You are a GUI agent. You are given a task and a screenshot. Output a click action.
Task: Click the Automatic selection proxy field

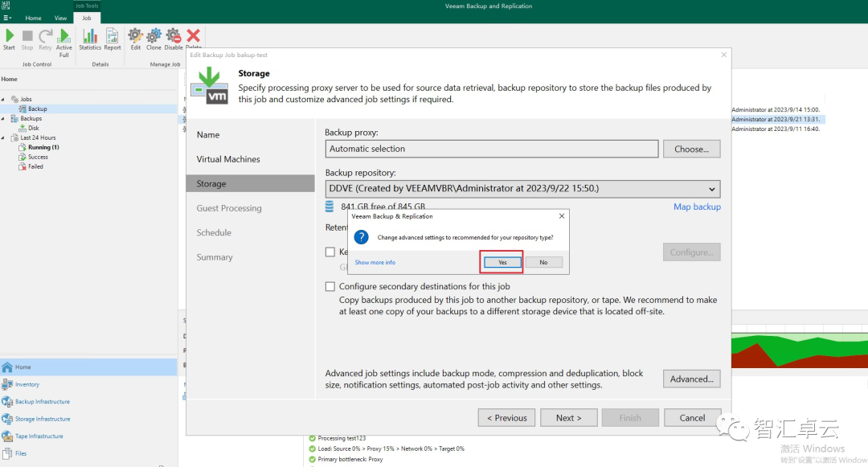(x=492, y=149)
